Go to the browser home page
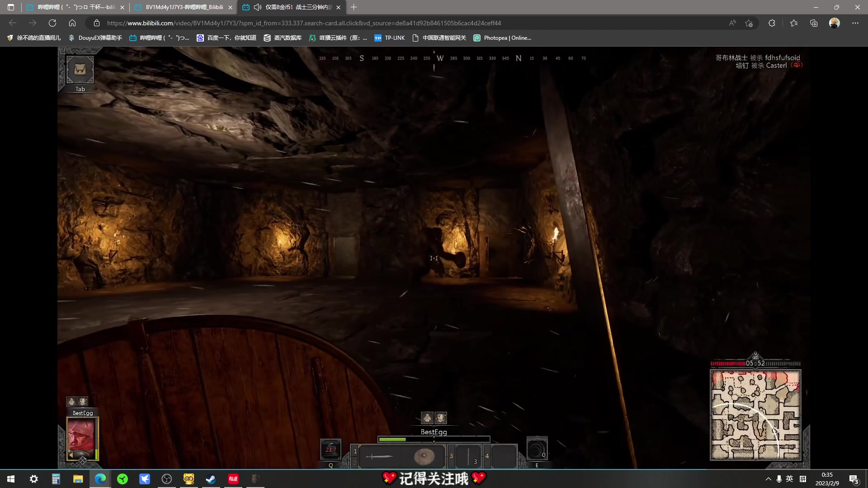 (x=72, y=23)
